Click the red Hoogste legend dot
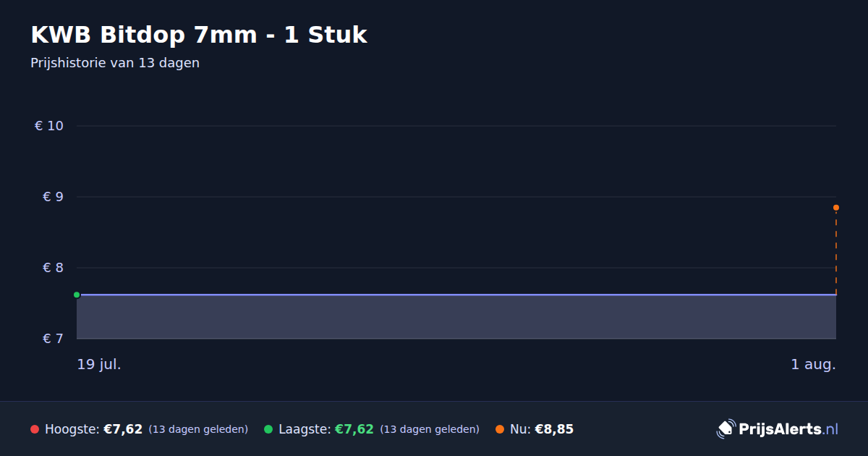The width and height of the screenshot is (868, 456). click(x=35, y=429)
